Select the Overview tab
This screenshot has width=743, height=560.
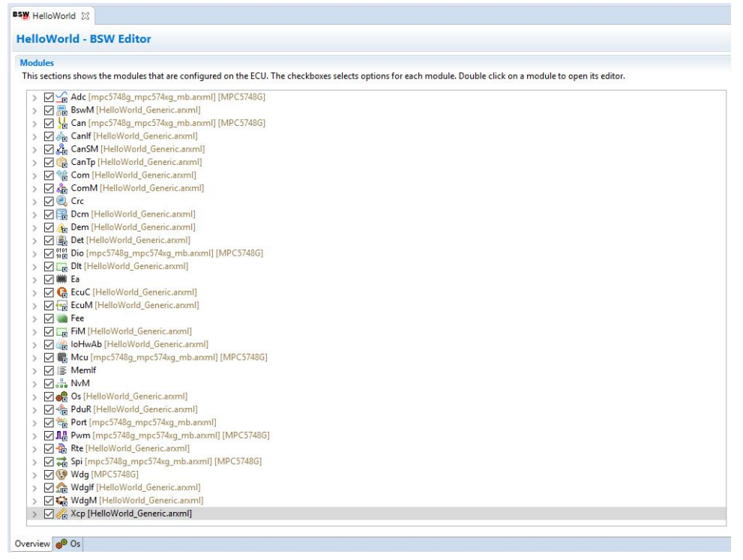coord(32,544)
